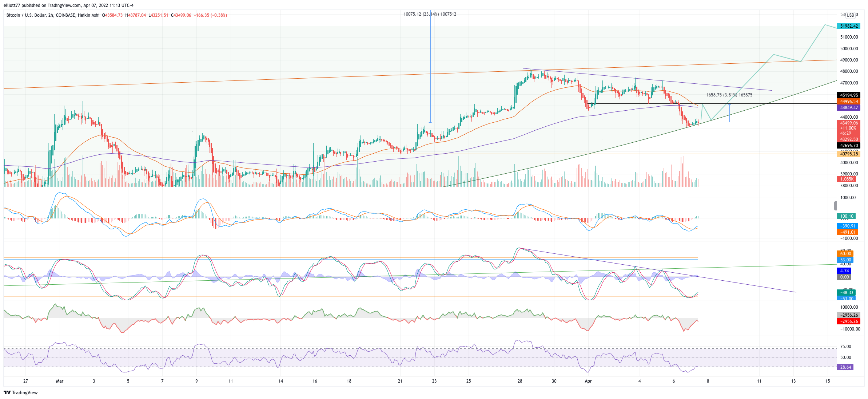Click the high value H43787.04
This screenshot has width=868, height=399.
point(136,15)
